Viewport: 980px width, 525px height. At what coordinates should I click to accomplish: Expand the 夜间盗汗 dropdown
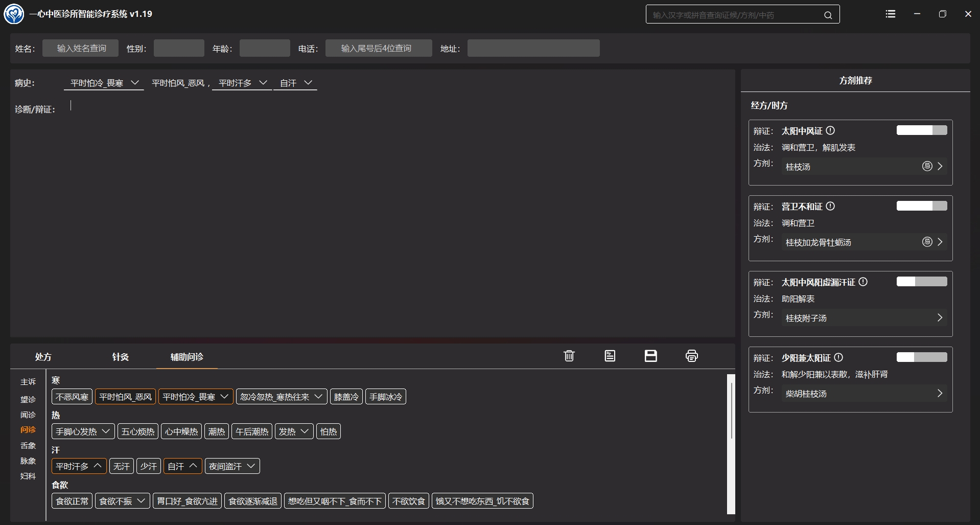tap(251, 466)
